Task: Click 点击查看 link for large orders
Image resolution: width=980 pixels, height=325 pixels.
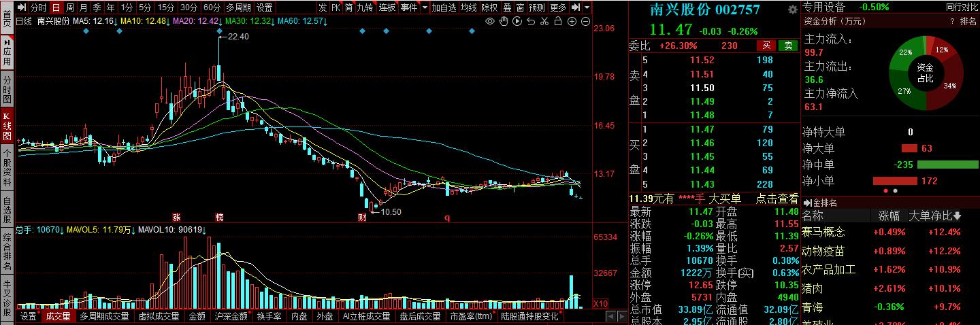Action: (777, 199)
